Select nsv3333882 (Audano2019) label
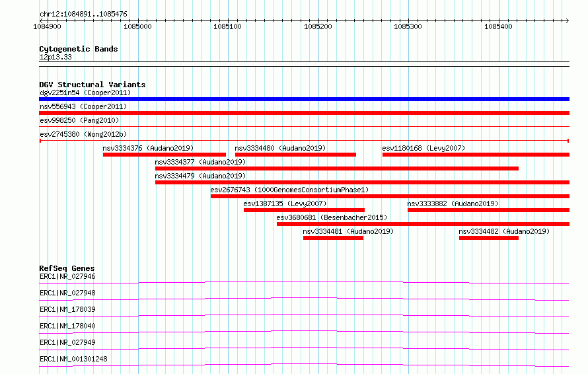Image resolution: width=588 pixels, height=374 pixels. [x=453, y=204]
